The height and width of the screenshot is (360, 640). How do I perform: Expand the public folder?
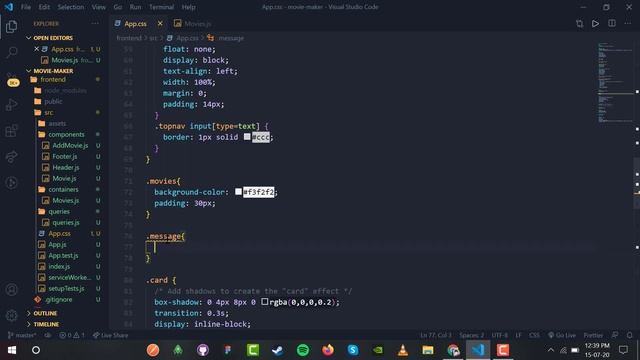pos(53,101)
